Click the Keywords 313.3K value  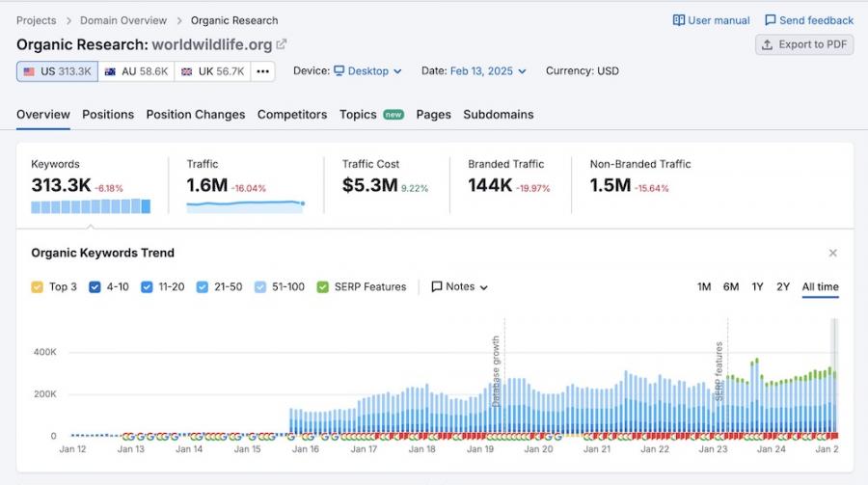[x=61, y=185]
